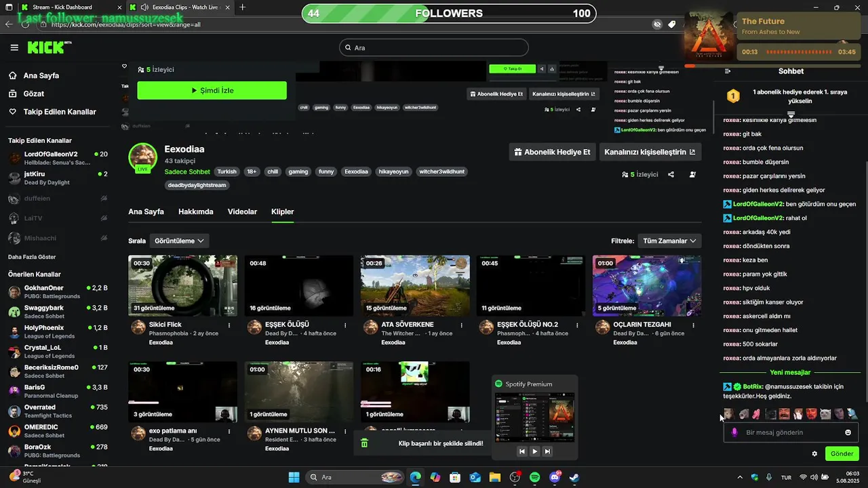Screen dimensions: 868x488
Task: Open three-dot menu for OÇLARIN TEZGAHI clip
Action: point(694,325)
